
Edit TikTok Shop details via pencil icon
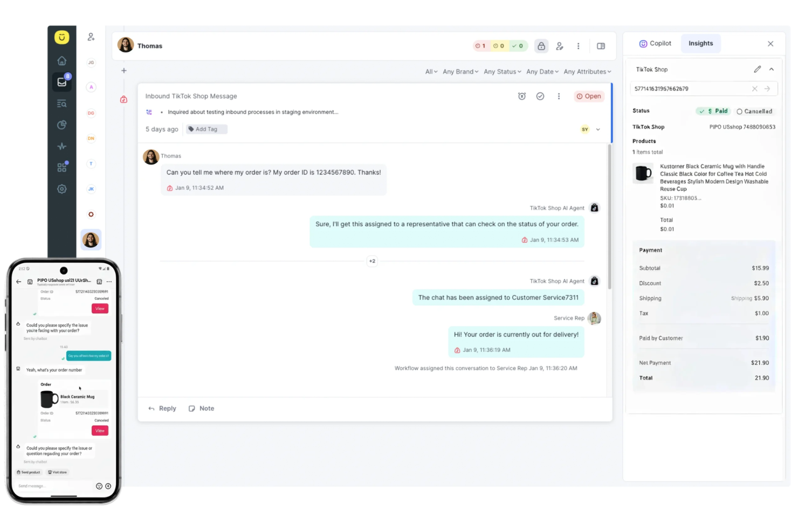757,69
